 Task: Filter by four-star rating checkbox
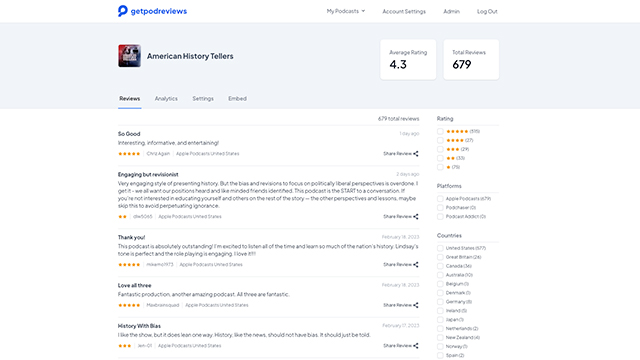click(440, 140)
